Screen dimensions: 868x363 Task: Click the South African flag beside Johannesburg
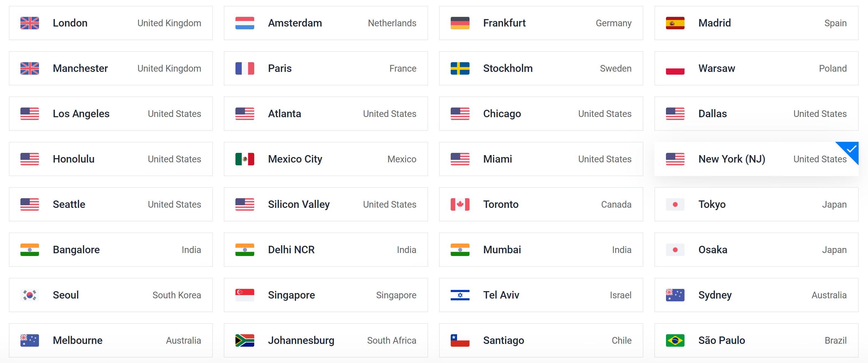245,340
